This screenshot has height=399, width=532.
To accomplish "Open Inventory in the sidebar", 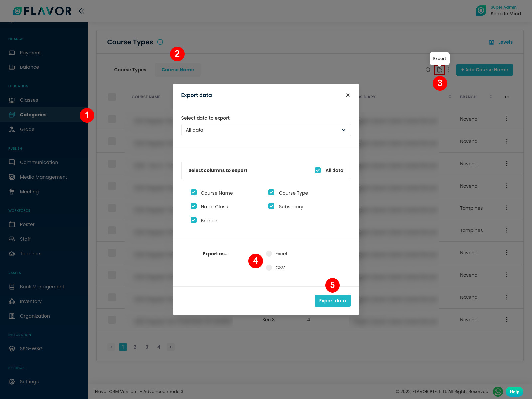I will [x=31, y=301].
